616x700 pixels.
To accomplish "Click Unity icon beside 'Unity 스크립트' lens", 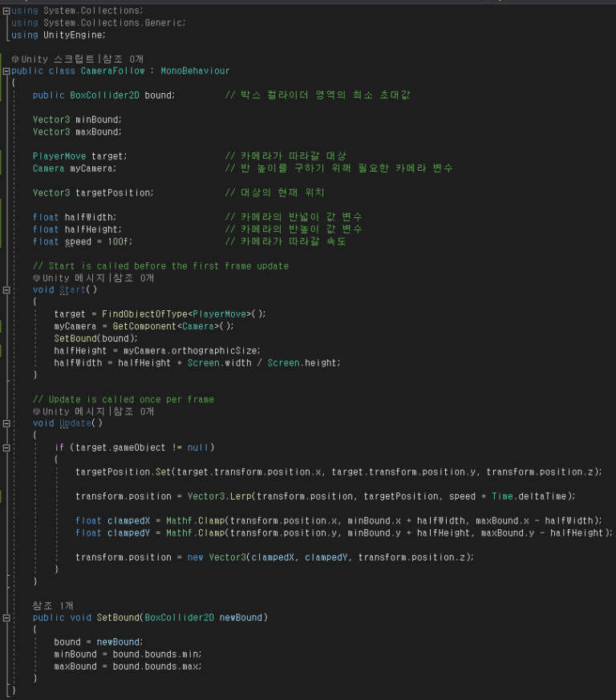I will click(x=15, y=59).
